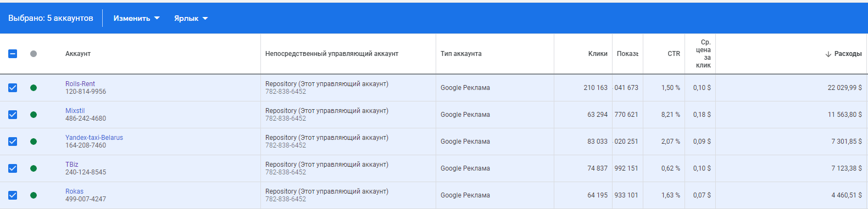This screenshot has width=868, height=209.
Task: Uncheck the Mixstil account checkbox
Action: pos(13,115)
